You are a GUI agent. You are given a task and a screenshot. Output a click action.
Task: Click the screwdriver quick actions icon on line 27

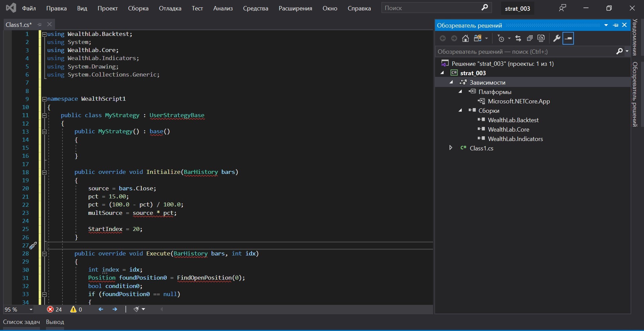pos(33,246)
